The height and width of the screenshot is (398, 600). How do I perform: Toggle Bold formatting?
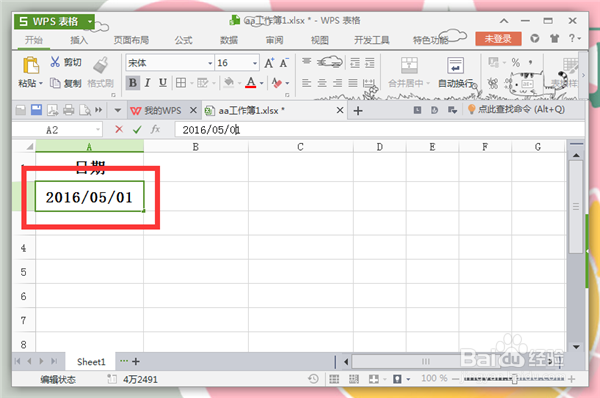point(133,83)
